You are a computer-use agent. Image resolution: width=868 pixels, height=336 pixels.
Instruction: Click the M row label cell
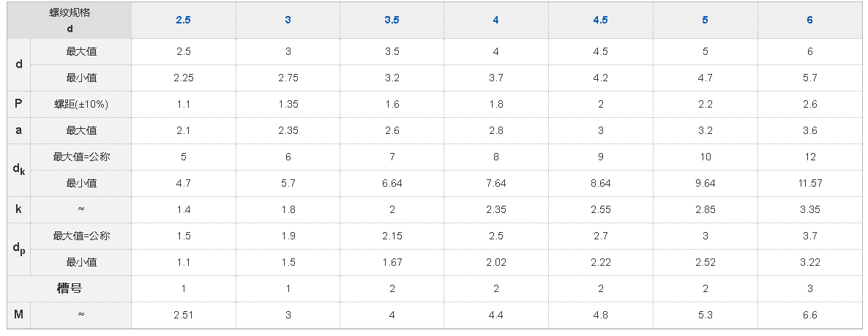(x=19, y=315)
